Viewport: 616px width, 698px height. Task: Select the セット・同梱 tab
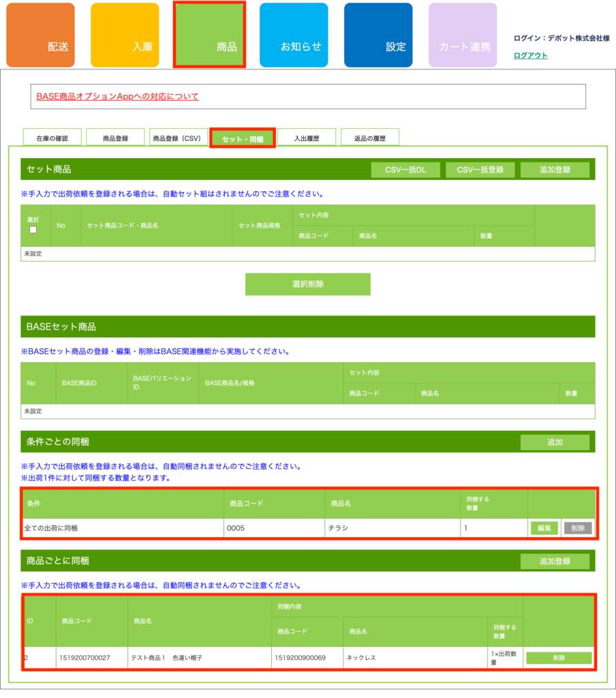[242, 138]
